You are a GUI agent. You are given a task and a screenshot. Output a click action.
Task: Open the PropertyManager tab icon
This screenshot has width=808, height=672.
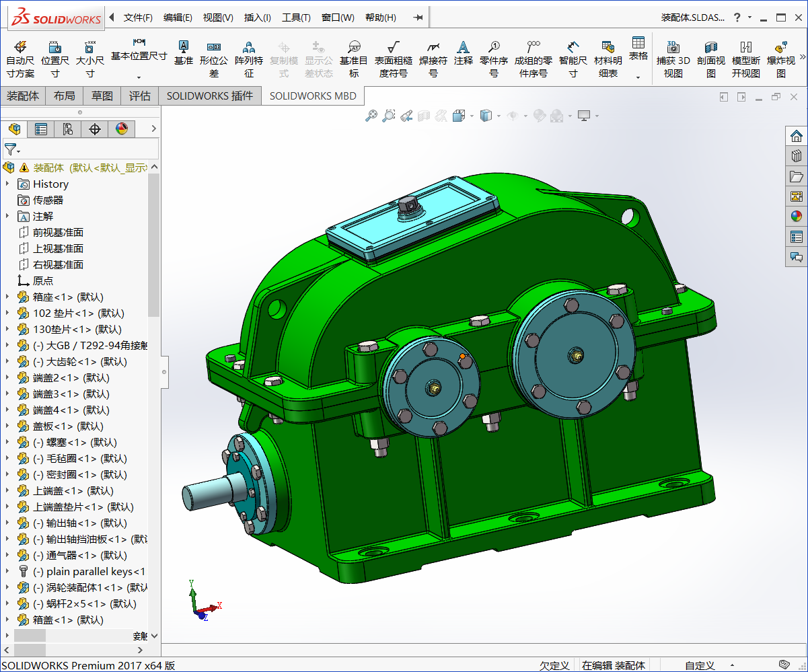click(x=41, y=129)
